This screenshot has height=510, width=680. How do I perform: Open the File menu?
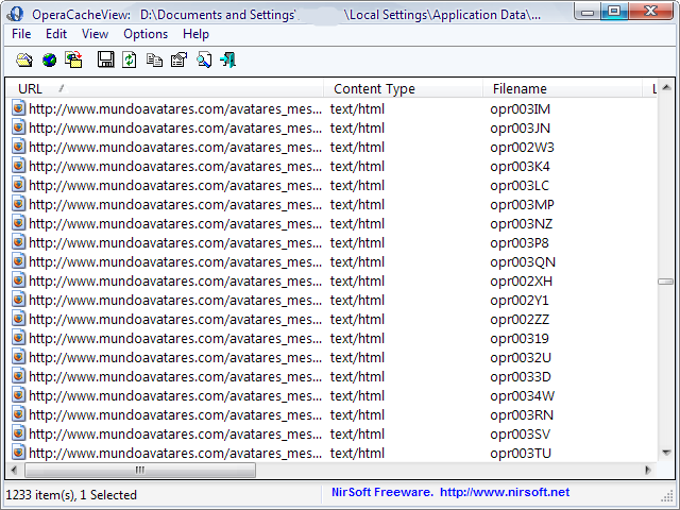21,34
